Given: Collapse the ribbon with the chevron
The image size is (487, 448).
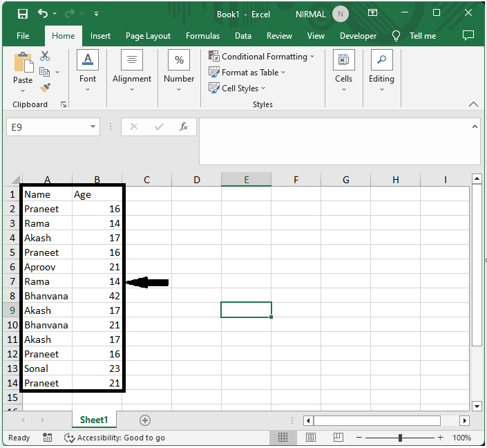Looking at the screenshot, I should [473, 104].
